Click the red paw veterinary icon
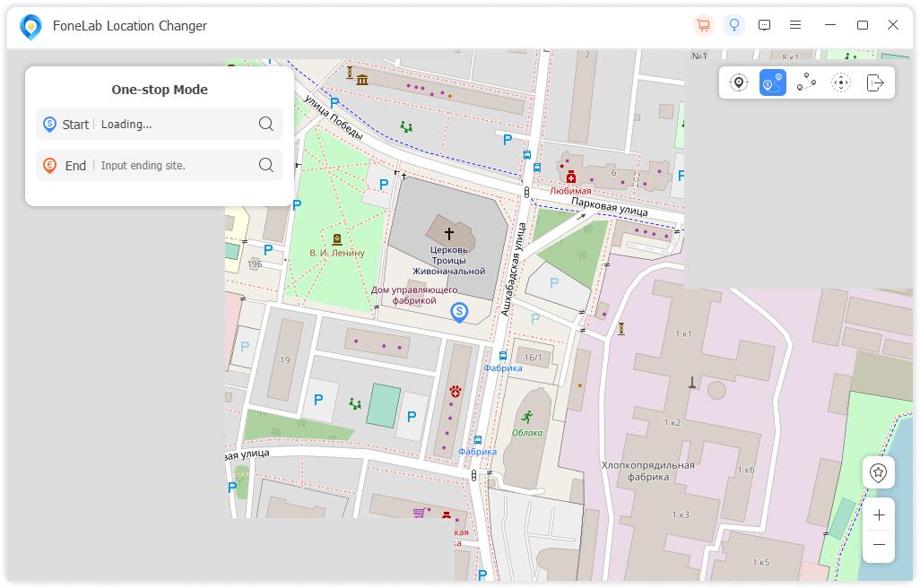Image resolution: width=920 pixels, height=588 pixels. tap(456, 391)
